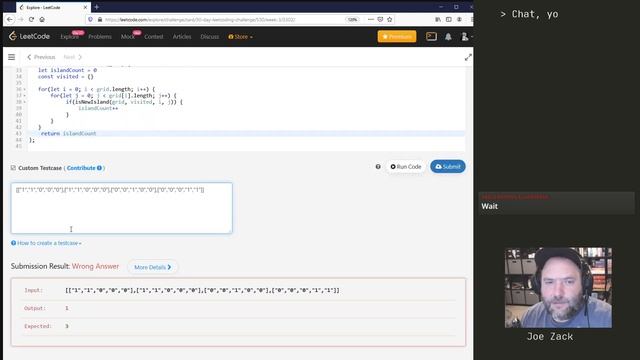Open the user profile avatar menu
Viewport: 640px width, 360px height.
click(466, 37)
